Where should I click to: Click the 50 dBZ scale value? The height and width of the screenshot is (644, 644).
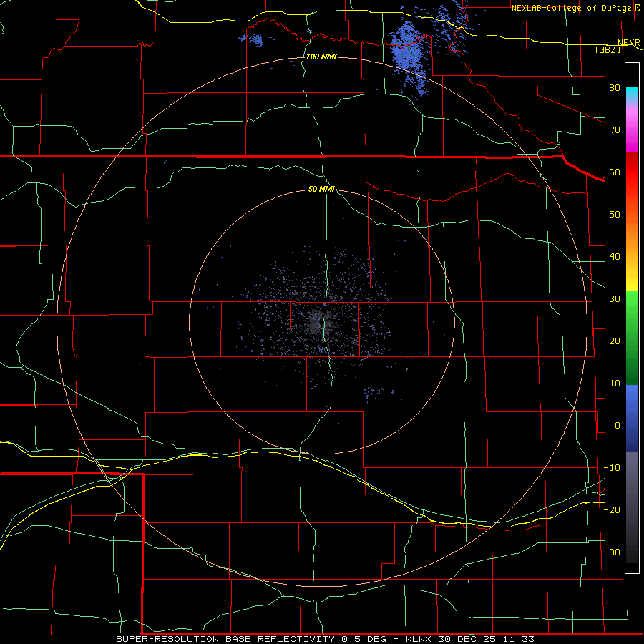pos(615,215)
